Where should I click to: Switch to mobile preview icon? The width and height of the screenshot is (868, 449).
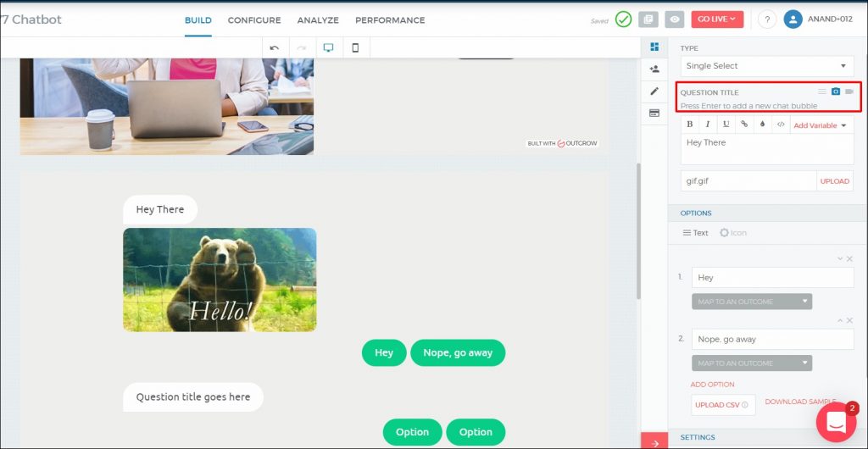coord(355,48)
